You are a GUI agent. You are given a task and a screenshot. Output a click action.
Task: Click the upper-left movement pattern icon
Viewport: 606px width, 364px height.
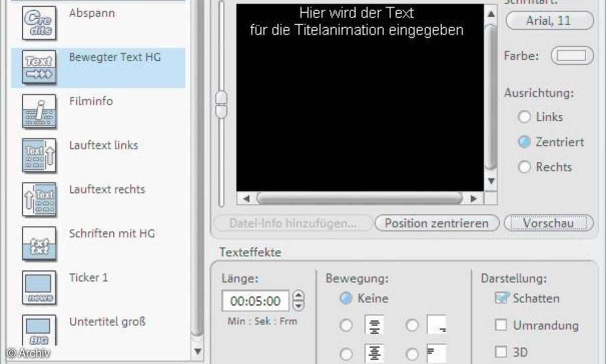coord(374,325)
